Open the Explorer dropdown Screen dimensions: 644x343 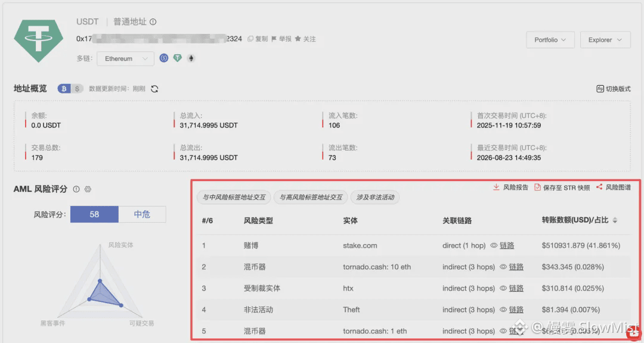(x=605, y=40)
